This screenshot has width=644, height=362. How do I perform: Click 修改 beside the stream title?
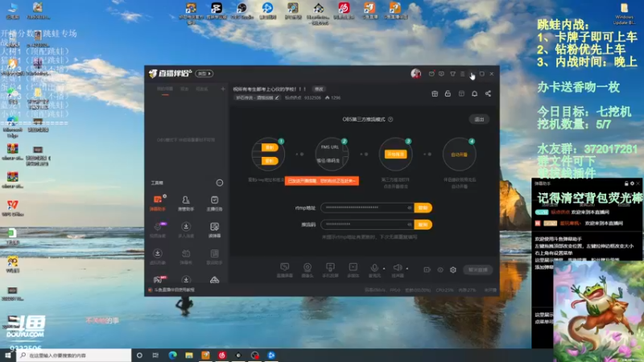(319, 89)
